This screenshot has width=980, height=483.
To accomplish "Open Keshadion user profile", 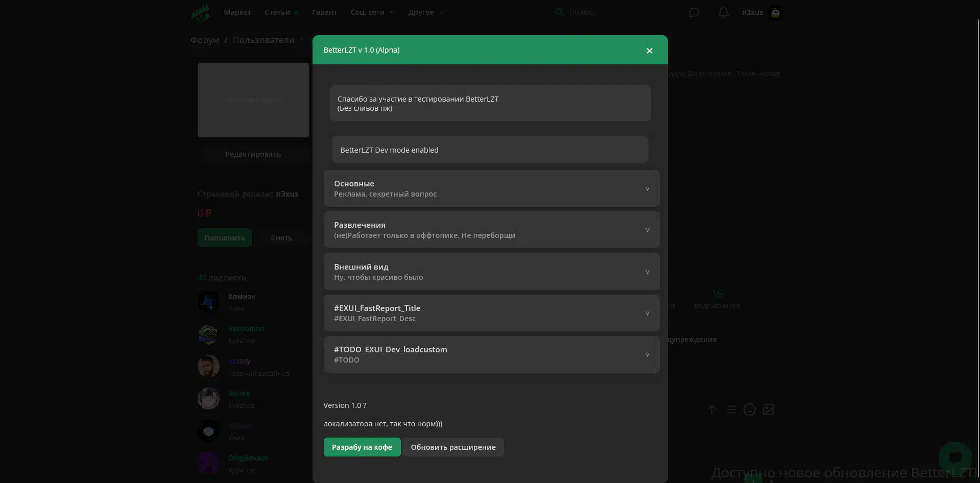I will pos(246,329).
